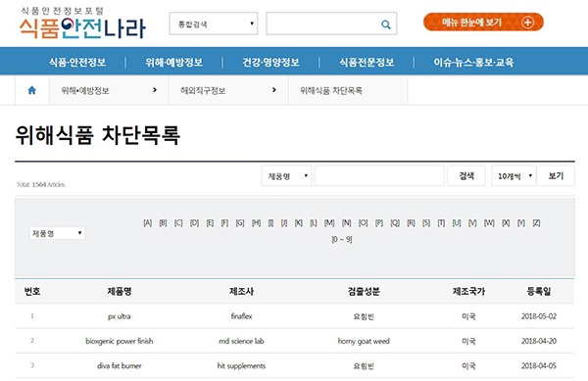This screenshot has width=588, height=381.
Task: Click the product name search input field
Action: (379, 175)
